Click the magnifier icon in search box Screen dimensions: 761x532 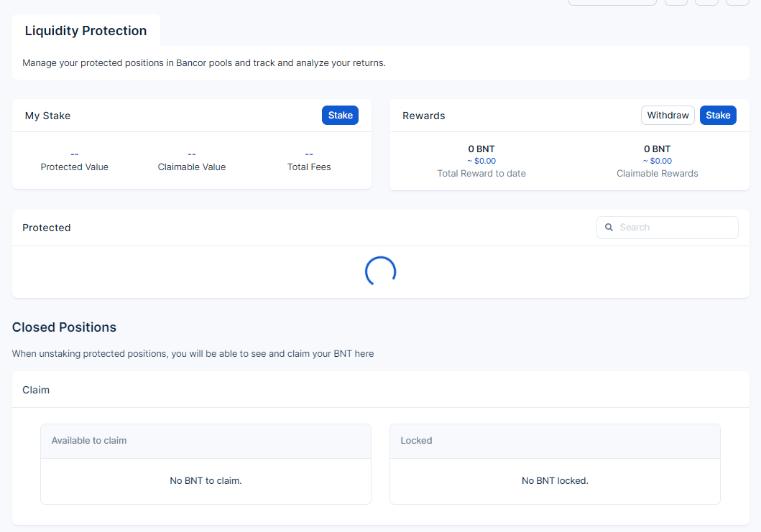pos(609,228)
